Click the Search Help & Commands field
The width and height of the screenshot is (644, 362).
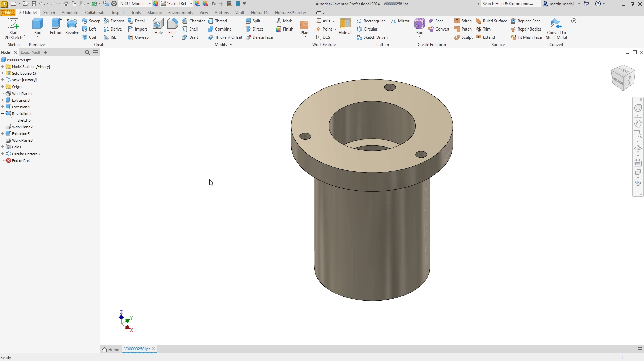pos(510,4)
